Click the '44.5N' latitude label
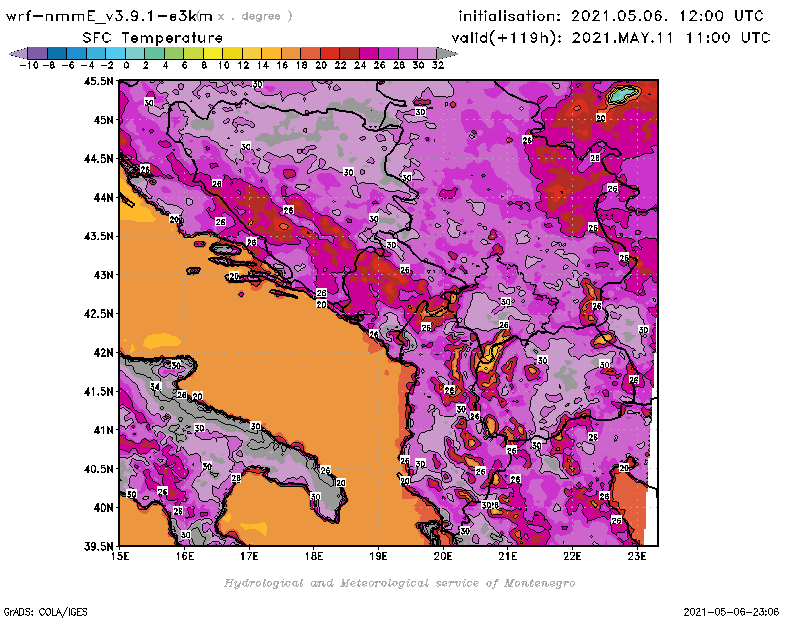800x618 pixels. [98, 159]
